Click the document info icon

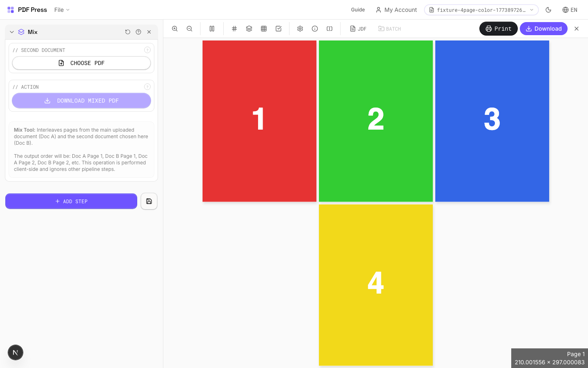315,29
